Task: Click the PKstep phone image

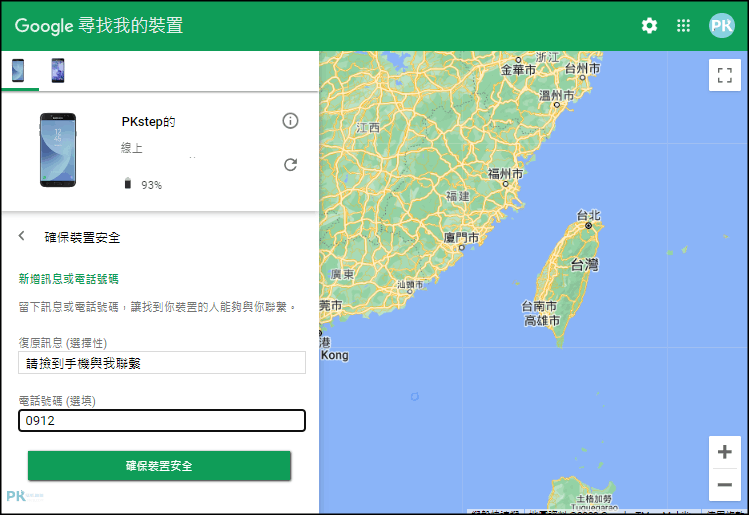Action: [x=58, y=150]
